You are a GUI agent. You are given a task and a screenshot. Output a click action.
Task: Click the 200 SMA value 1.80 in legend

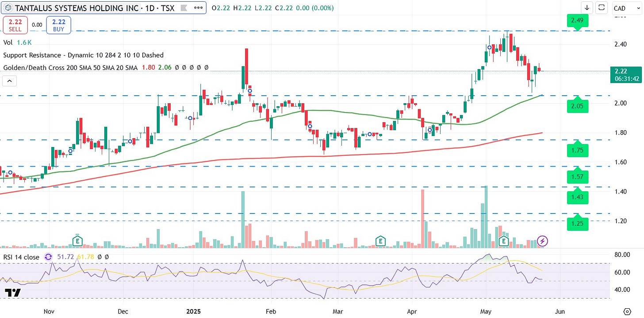[x=148, y=68]
